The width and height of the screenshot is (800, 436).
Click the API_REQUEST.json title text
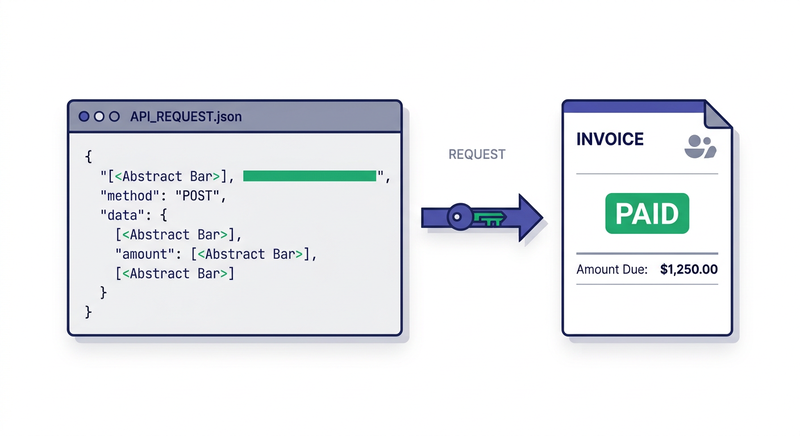[186, 117]
